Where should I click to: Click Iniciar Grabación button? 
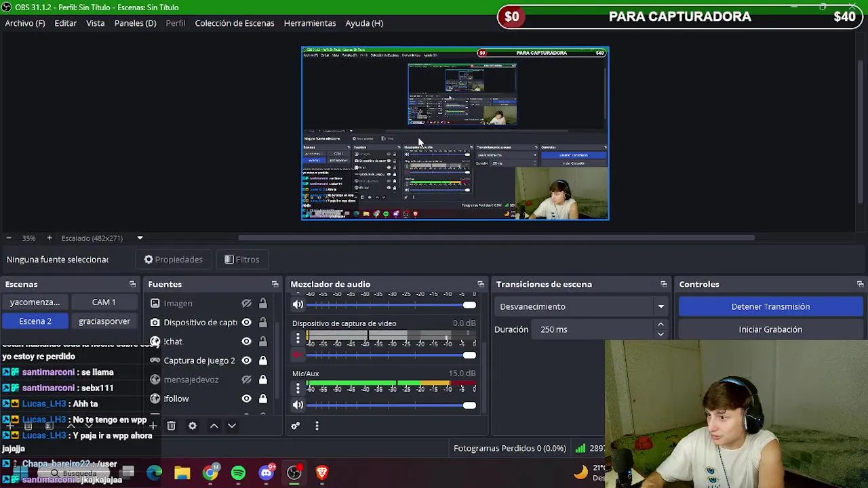tap(770, 329)
